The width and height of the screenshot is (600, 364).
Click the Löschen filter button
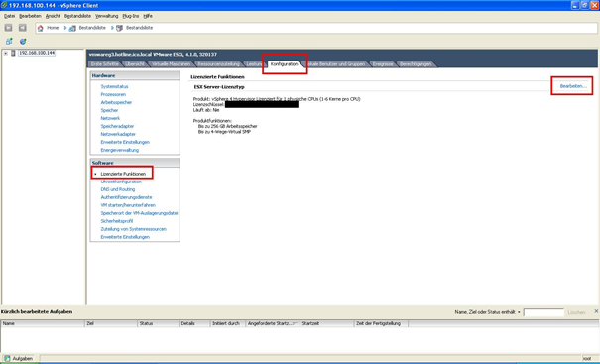[576, 312]
